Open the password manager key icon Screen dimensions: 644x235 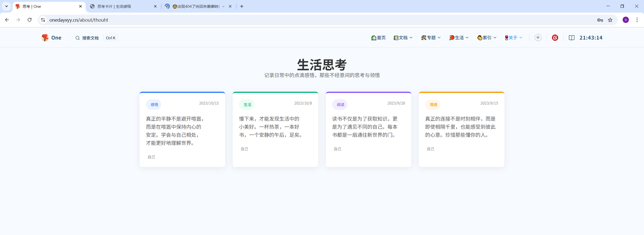tap(600, 20)
